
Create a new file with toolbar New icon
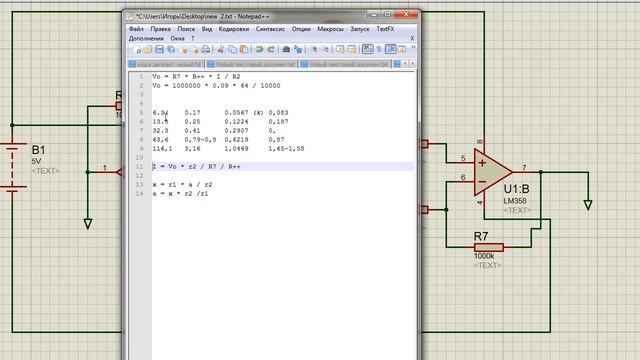point(137,49)
